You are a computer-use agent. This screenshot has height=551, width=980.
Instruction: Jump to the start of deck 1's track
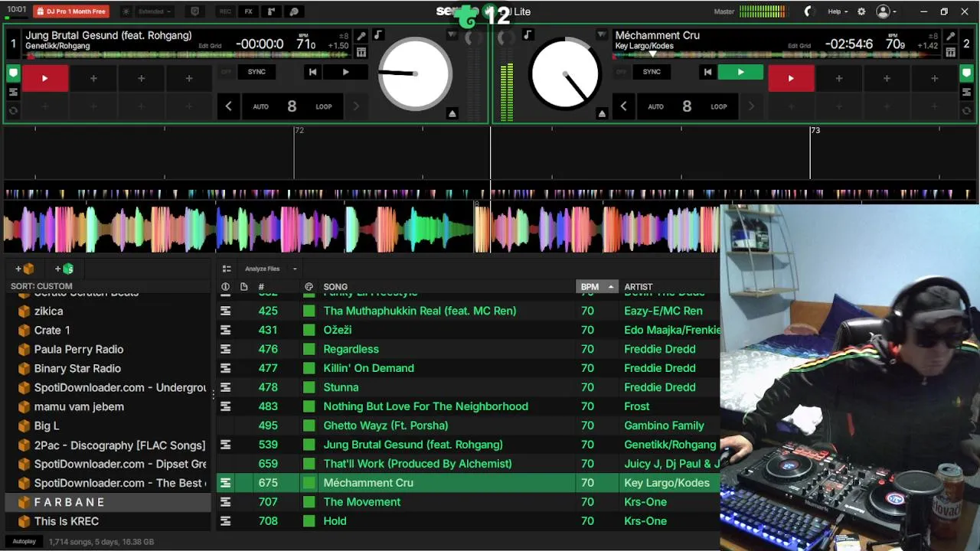click(x=312, y=72)
